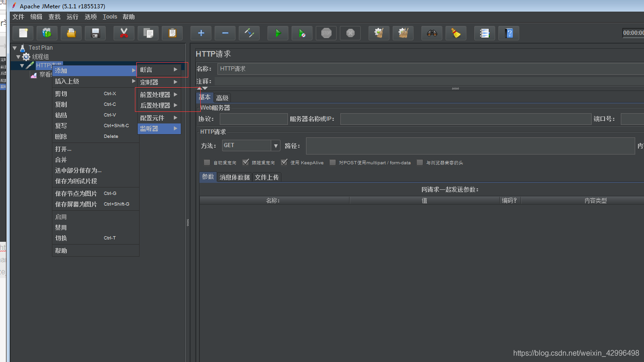Expand the 前置处理器 submenu
644x362 pixels.
coord(159,95)
